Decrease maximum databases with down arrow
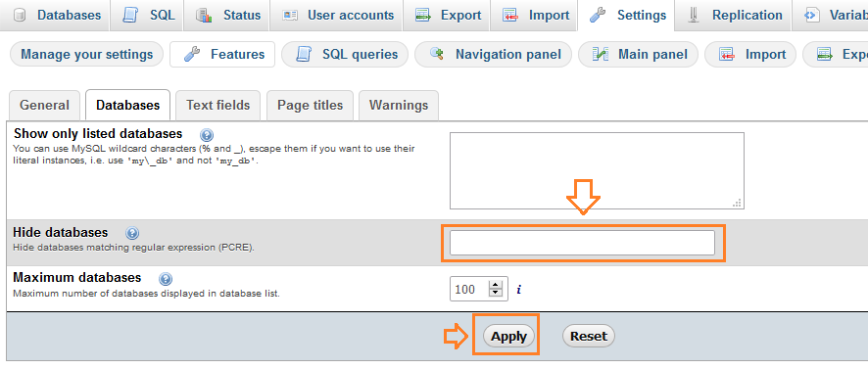The height and width of the screenshot is (369, 868). [496, 293]
